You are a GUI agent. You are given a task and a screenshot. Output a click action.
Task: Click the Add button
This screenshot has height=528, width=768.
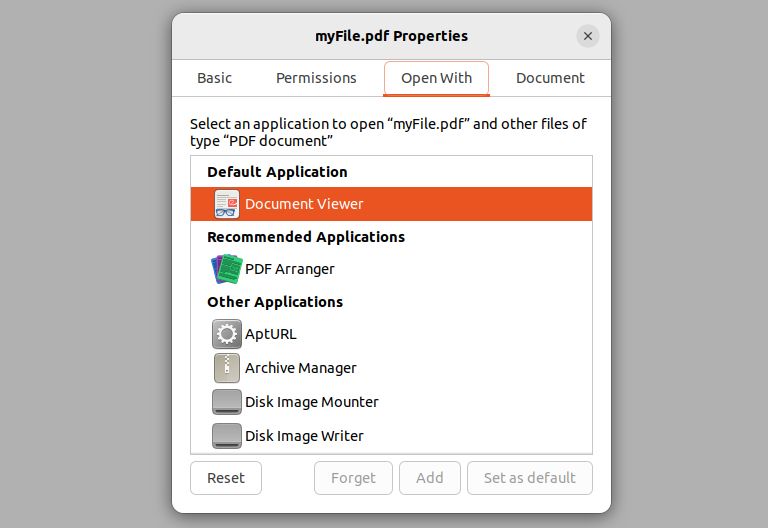click(x=430, y=478)
